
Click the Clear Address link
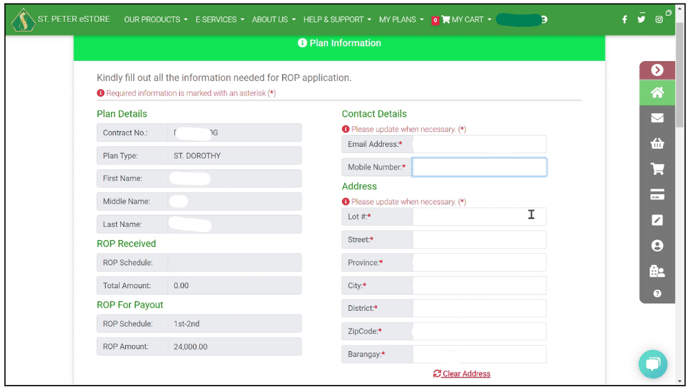point(462,374)
